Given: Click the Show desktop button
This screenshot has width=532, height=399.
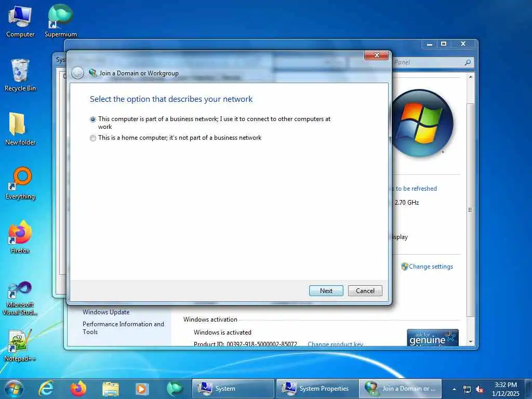Looking at the screenshot, I should 528,389.
